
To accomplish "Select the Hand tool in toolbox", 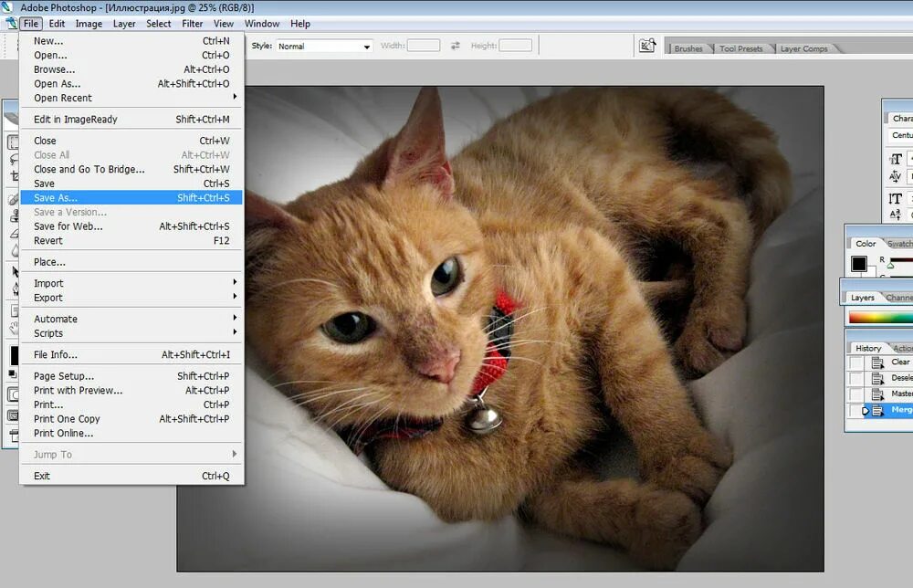I will click(15, 328).
